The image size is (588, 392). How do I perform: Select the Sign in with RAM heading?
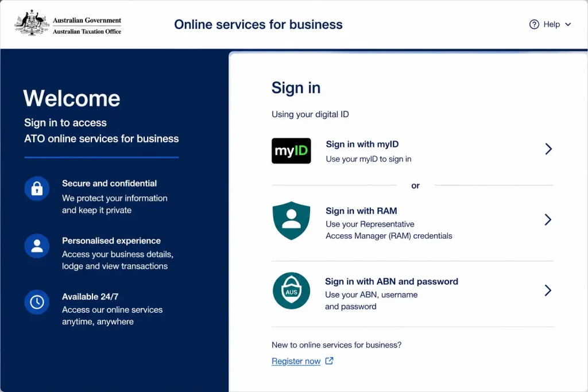[361, 211]
